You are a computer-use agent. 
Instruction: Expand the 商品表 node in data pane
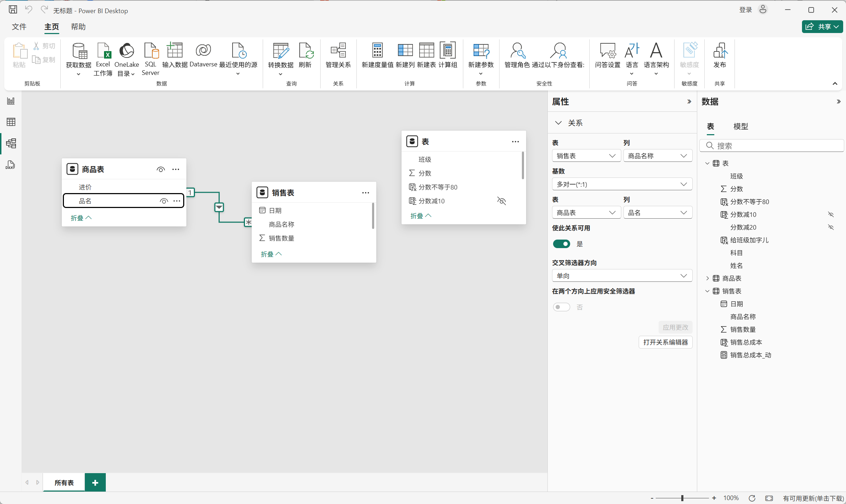click(x=707, y=278)
